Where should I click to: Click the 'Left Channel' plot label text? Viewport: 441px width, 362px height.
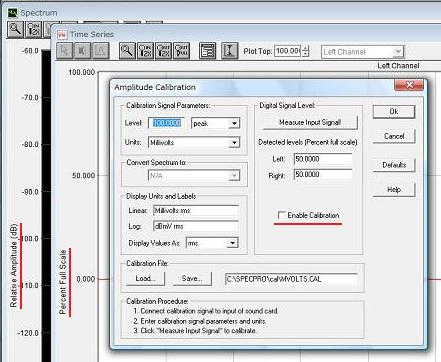pos(398,66)
